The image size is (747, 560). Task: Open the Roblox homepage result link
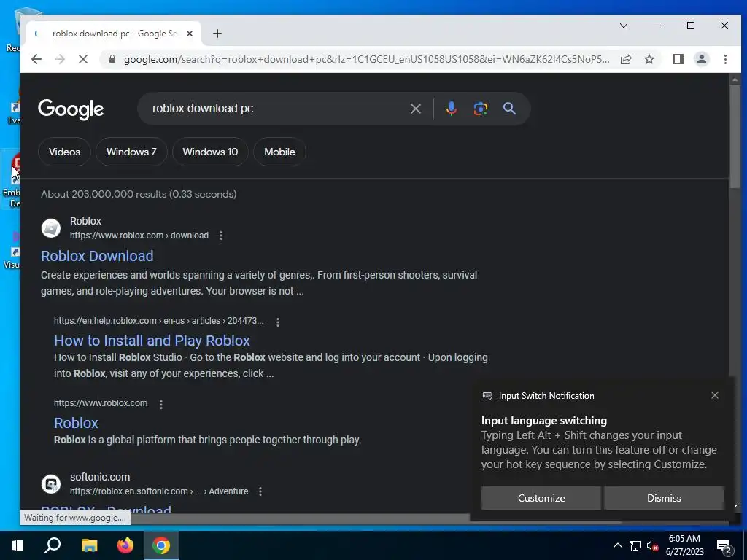pyautogui.click(x=76, y=423)
